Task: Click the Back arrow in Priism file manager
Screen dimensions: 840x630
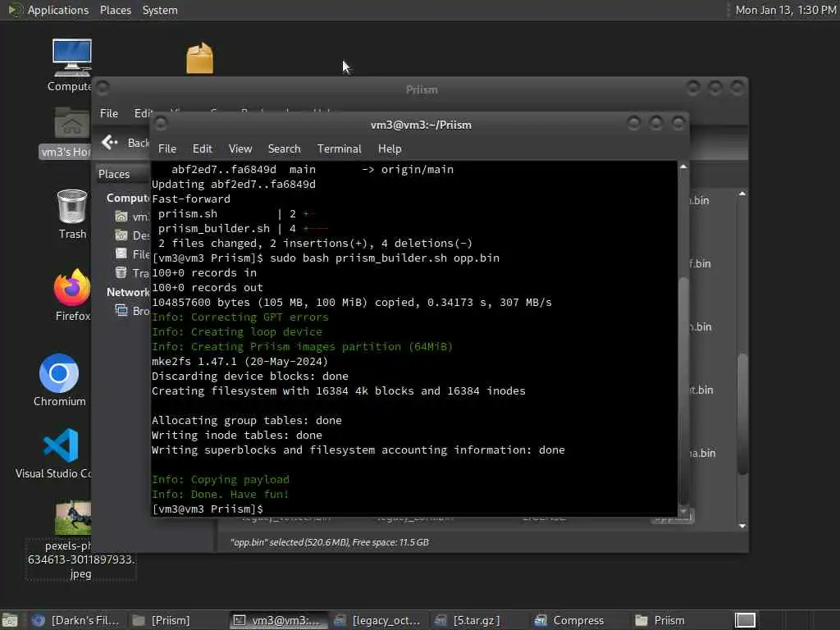Action: pyautogui.click(x=110, y=142)
